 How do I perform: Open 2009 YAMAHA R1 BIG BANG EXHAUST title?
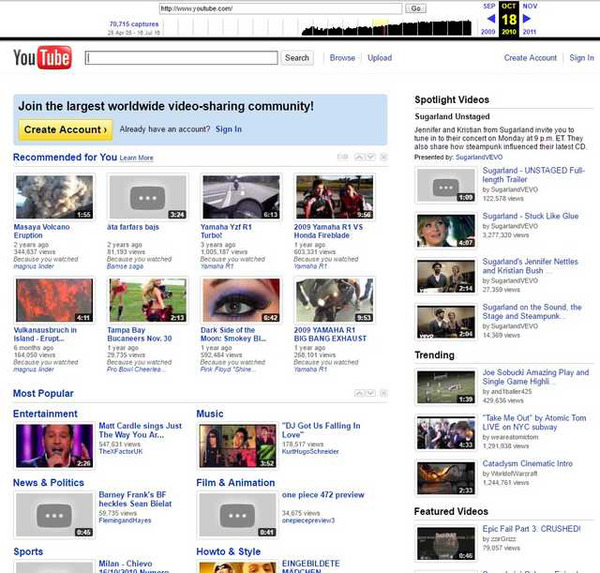tap(330, 334)
